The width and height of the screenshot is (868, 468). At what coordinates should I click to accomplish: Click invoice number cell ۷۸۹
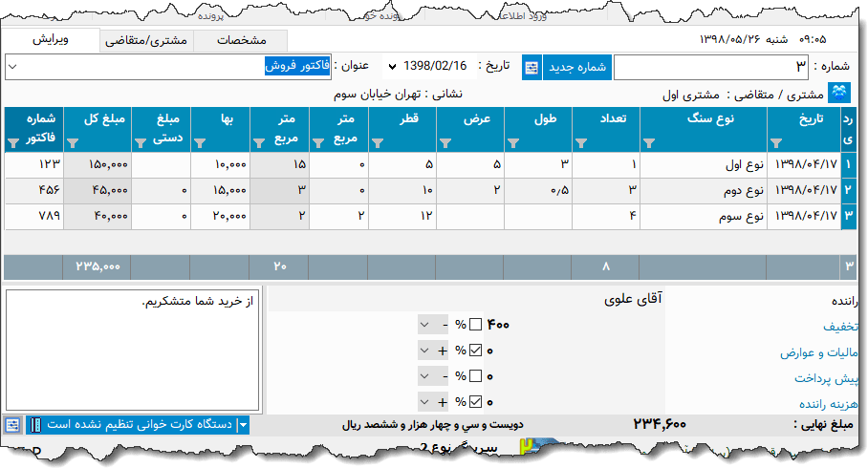34,216
